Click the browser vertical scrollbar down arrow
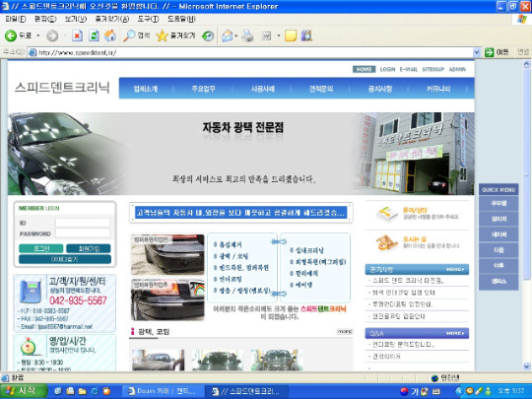This screenshot has width=532, height=399. (526, 366)
